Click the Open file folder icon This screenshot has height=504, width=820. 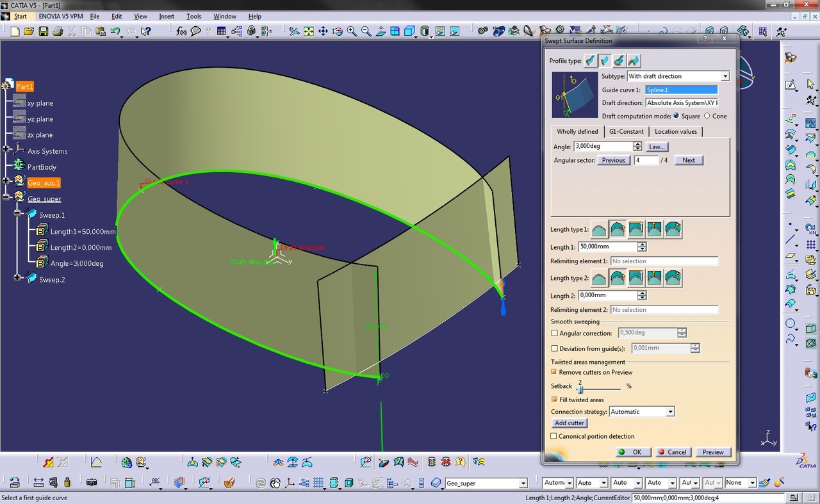(x=29, y=31)
